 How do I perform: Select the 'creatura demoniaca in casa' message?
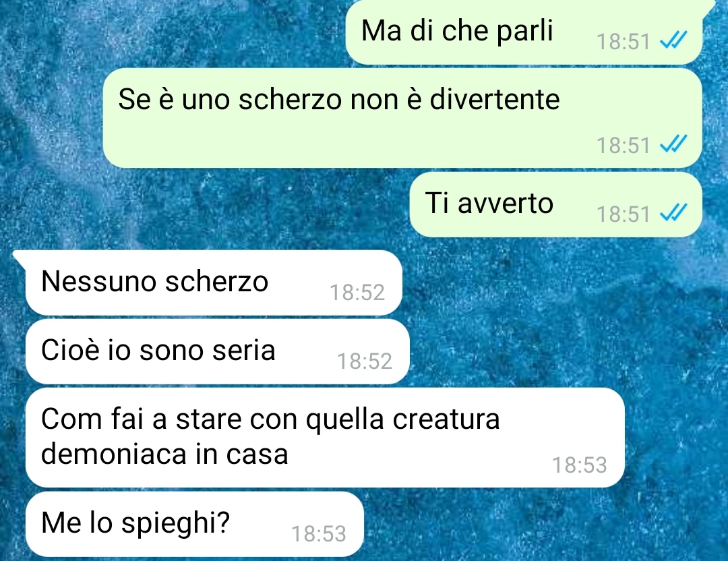325,438
